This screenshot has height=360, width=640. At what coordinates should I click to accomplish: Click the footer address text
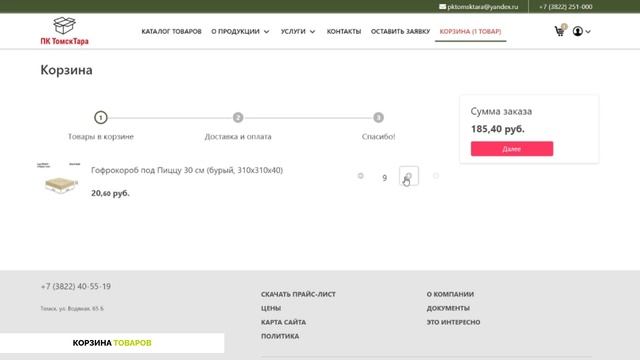72,309
